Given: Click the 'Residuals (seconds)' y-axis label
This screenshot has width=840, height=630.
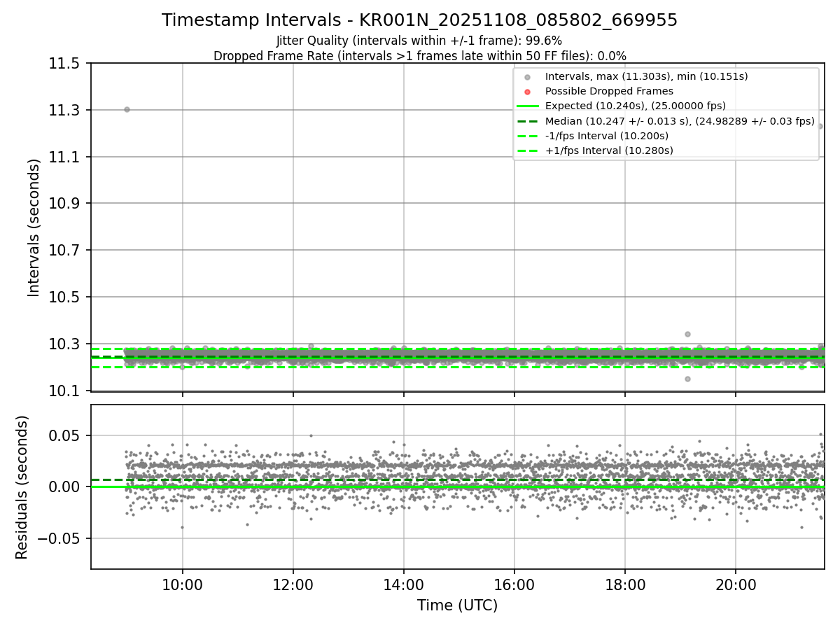Looking at the screenshot, I should tap(22, 487).
